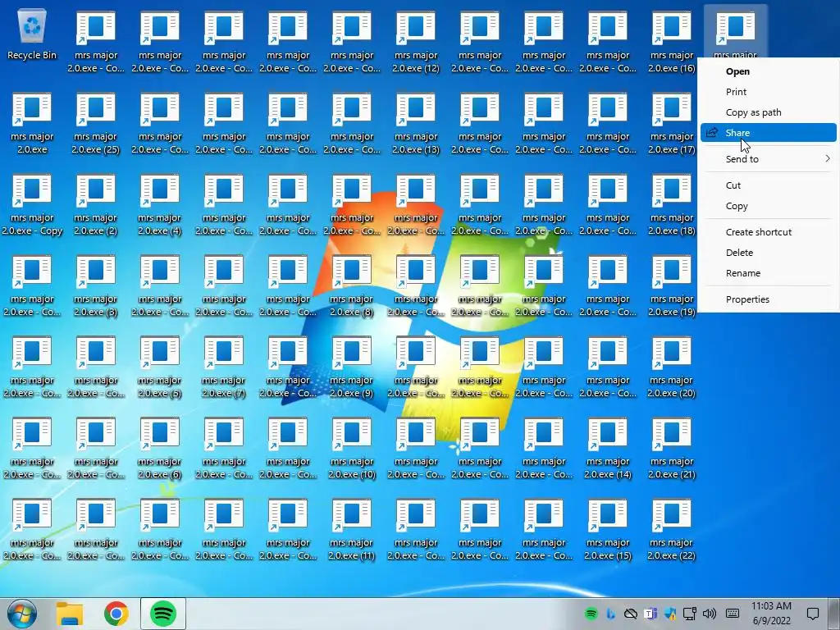Open the clock showing 11:03 AM
Viewport: 840px width, 630px height.
[771, 614]
